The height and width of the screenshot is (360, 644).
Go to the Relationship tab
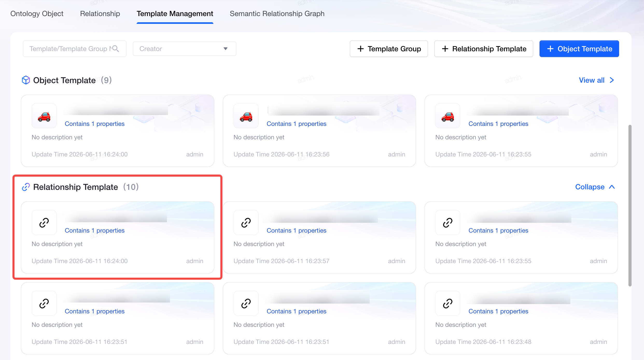tap(100, 14)
